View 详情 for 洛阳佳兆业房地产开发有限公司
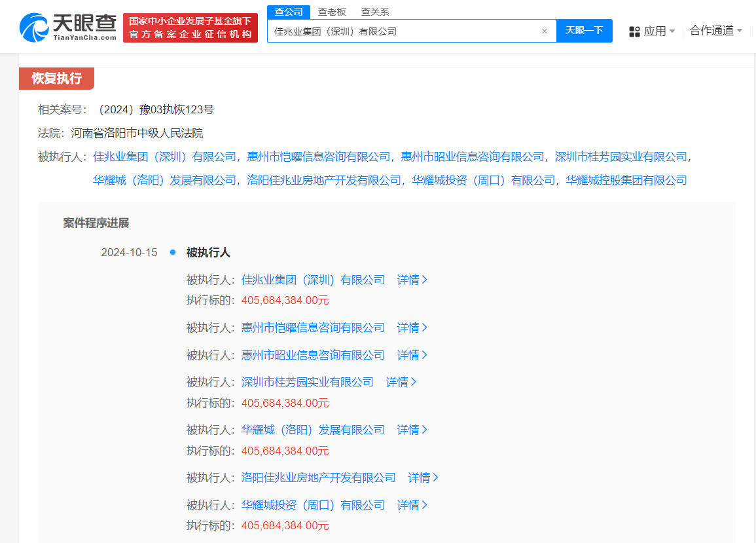The image size is (756, 543). pyautogui.click(x=423, y=478)
